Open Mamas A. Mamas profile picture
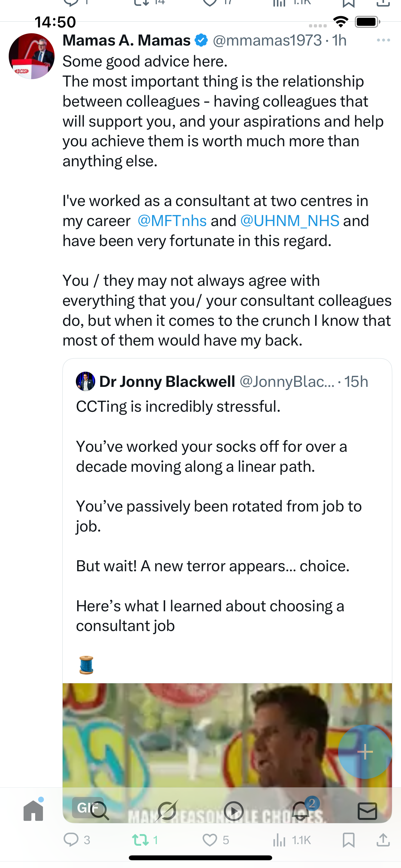Viewport: 401px width, 868px height. coord(32,56)
